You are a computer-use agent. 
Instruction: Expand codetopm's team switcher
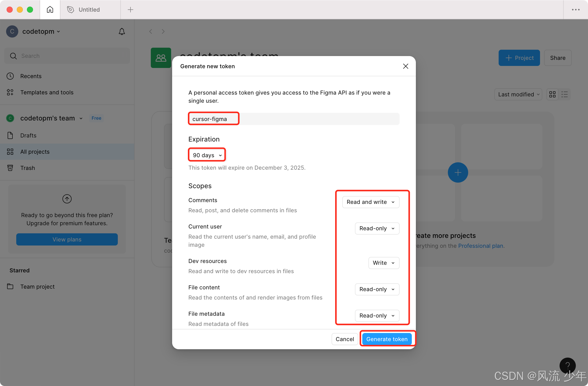(x=81, y=118)
